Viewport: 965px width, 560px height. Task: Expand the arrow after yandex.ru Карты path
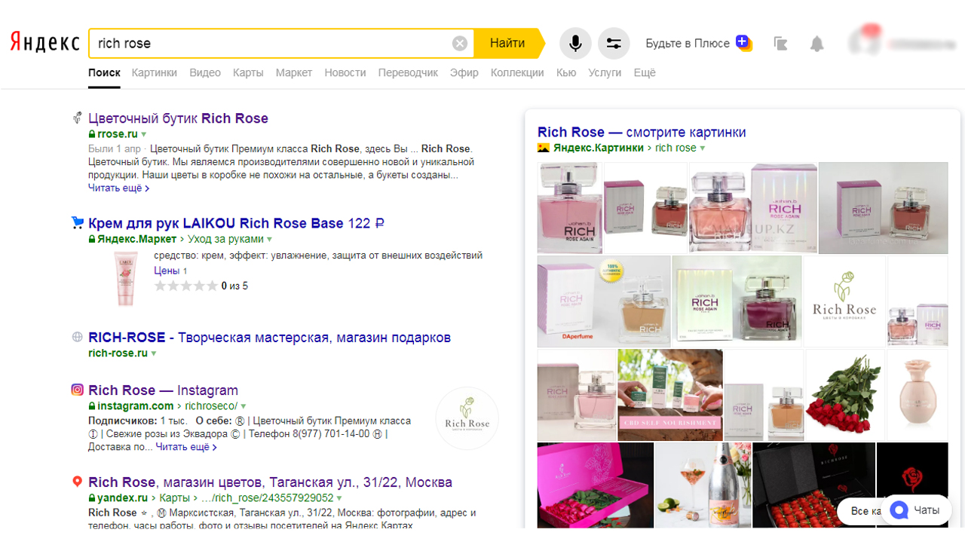click(339, 499)
